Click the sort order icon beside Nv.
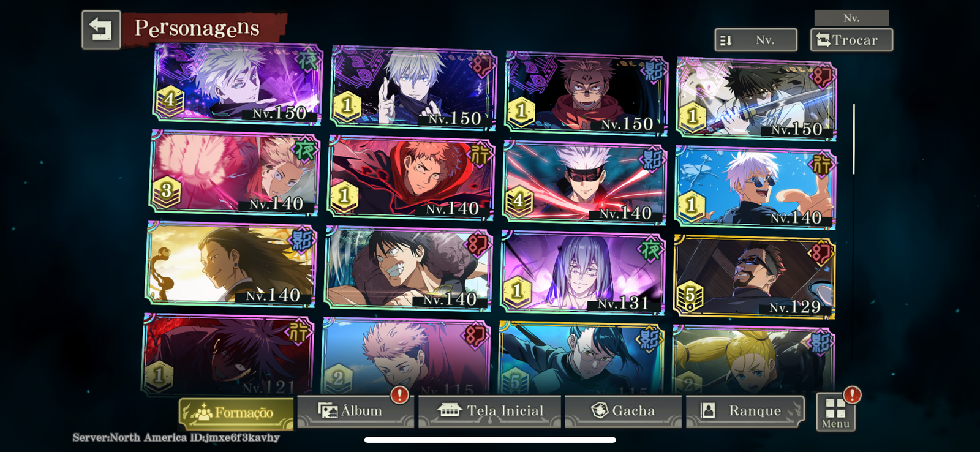Viewport: 980px width, 452px height. pyautogui.click(x=726, y=40)
